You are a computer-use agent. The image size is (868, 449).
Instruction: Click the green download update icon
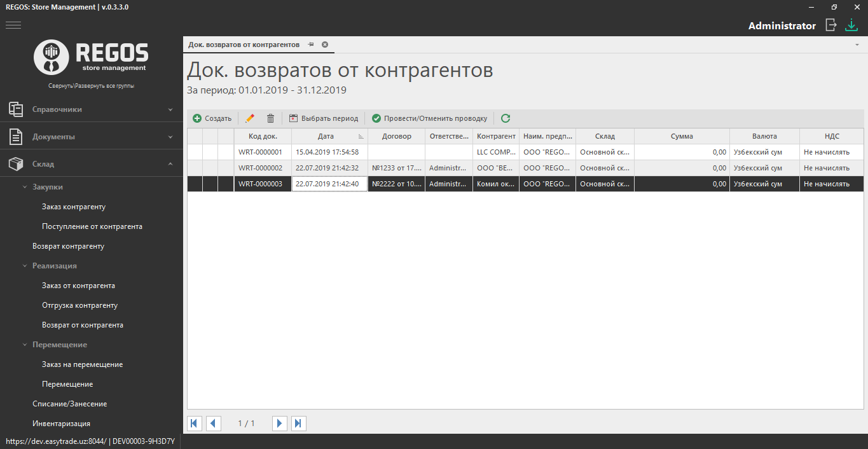(851, 25)
